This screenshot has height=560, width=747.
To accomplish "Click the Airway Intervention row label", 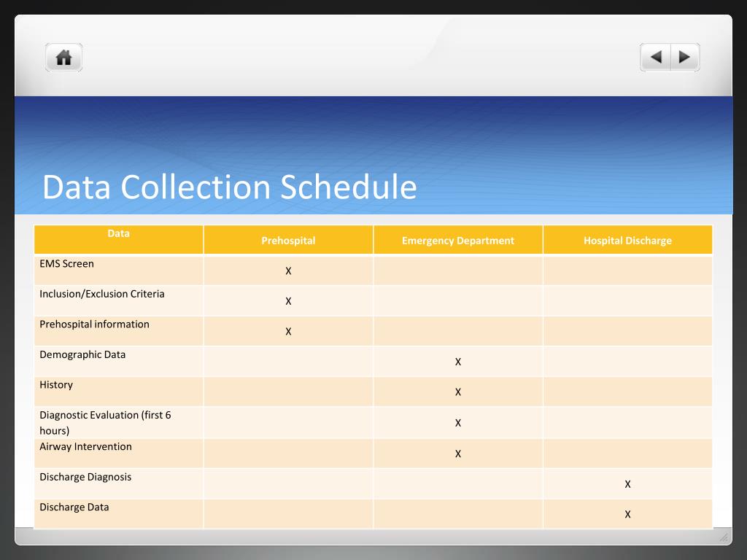I will 86,447.
